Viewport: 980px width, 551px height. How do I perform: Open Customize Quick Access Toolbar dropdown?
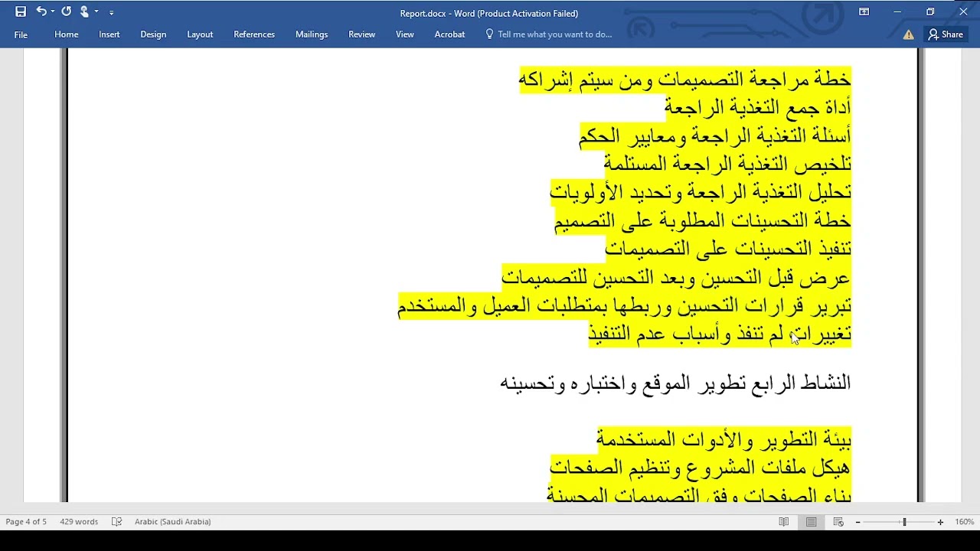[112, 13]
